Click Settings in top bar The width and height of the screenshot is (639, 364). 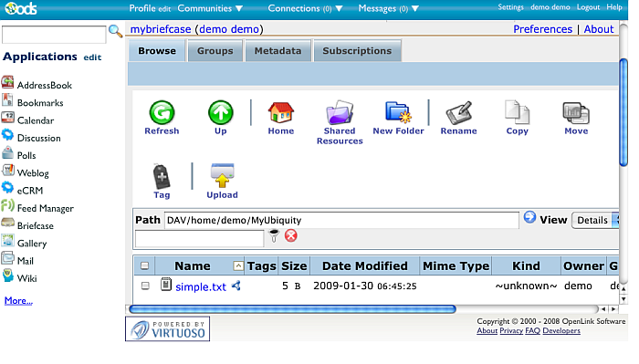coord(510,7)
